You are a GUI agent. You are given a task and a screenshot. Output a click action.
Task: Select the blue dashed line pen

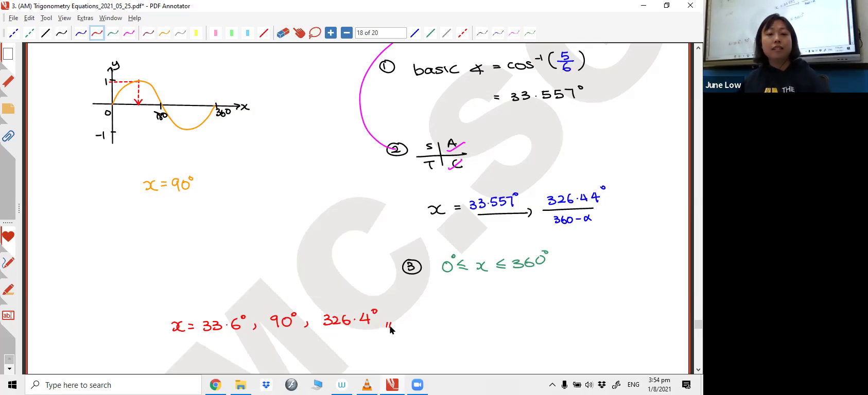pos(13,33)
